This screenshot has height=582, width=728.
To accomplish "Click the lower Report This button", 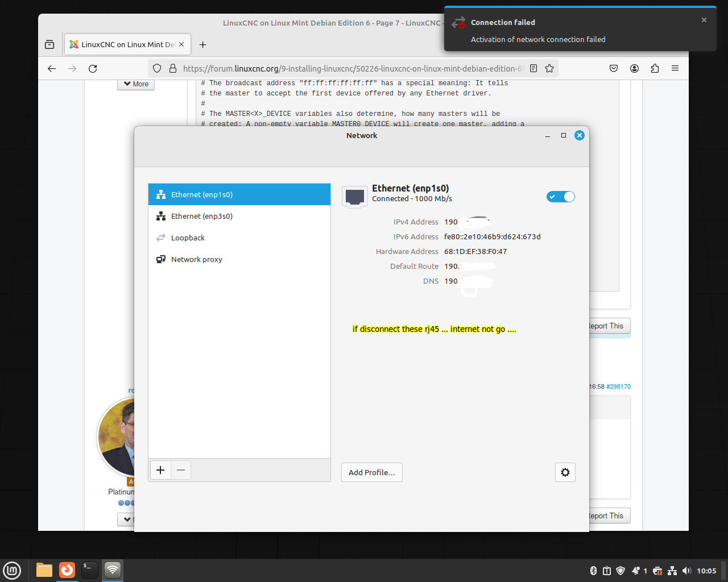I will pos(609,516).
